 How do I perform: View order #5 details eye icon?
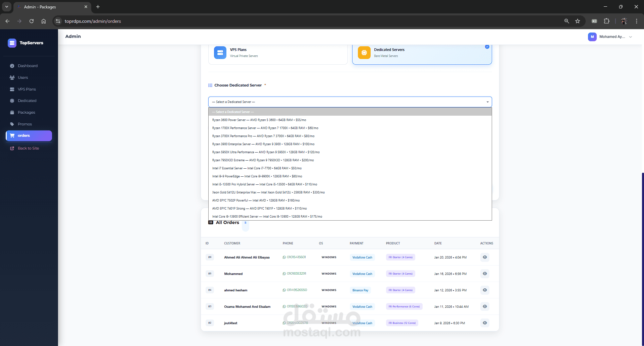click(x=485, y=274)
